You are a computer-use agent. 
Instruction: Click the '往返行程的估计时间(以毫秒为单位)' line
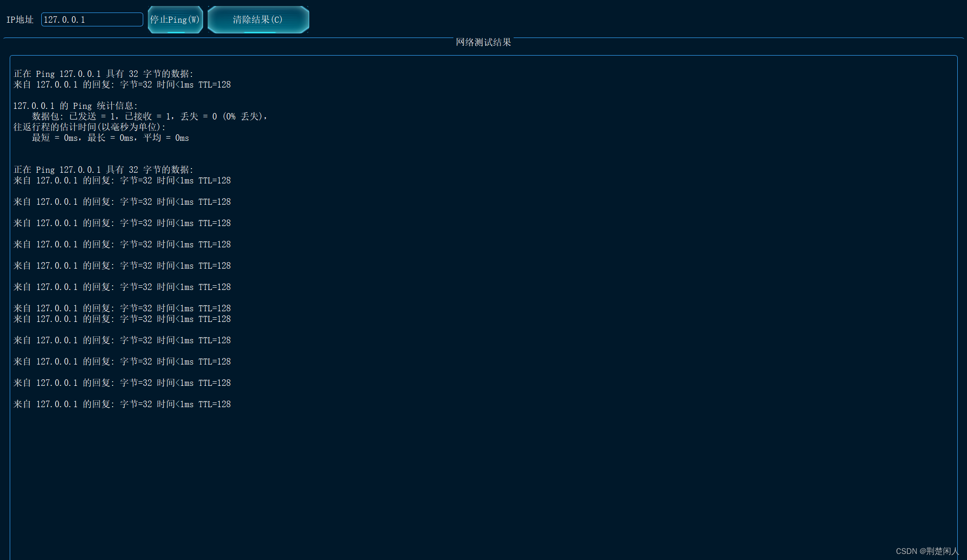(x=89, y=127)
